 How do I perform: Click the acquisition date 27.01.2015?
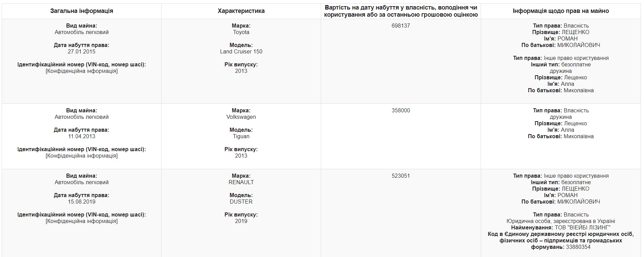[82, 51]
